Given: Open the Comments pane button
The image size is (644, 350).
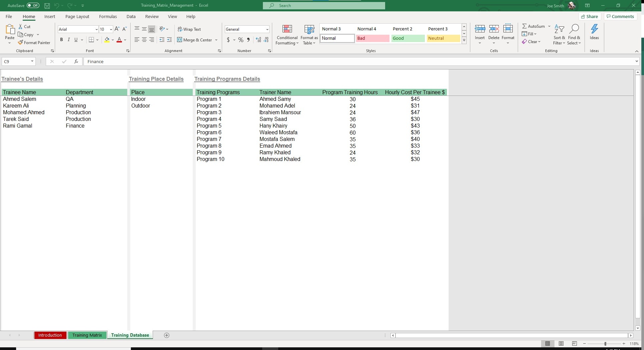Looking at the screenshot, I should click(620, 16).
